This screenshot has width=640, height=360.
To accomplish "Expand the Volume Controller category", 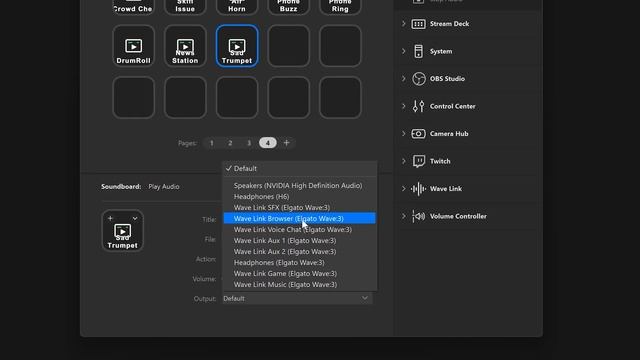I will click(403, 216).
